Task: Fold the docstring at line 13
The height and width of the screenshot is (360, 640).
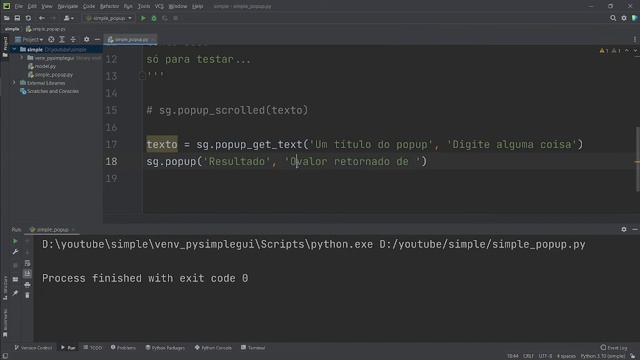Action: [x=142, y=76]
